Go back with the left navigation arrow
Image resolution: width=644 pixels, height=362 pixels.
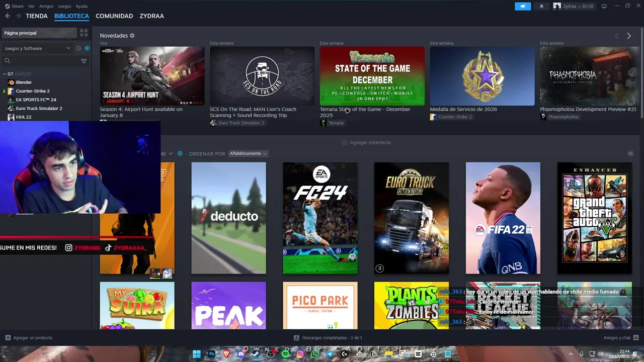8,16
